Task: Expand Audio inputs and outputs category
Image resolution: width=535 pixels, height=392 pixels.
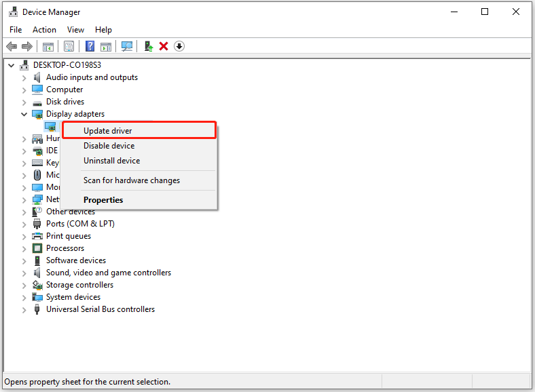Action: pyautogui.click(x=24, y=78)
